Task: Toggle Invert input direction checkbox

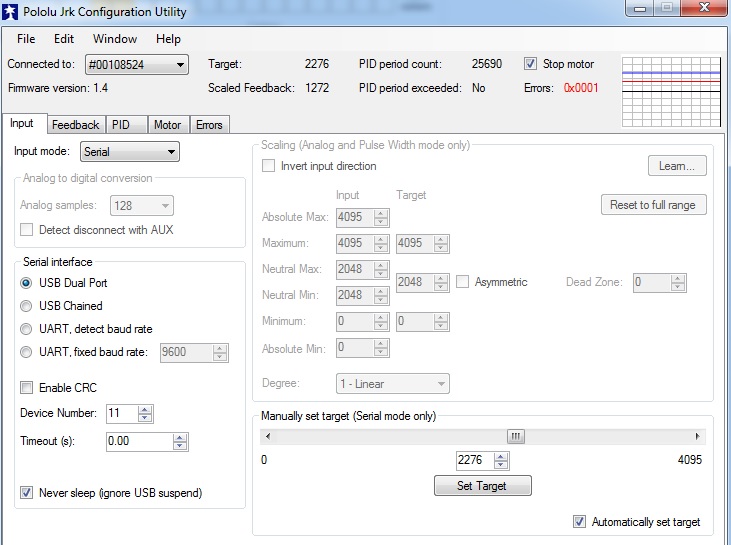Action: pos(269,166)
